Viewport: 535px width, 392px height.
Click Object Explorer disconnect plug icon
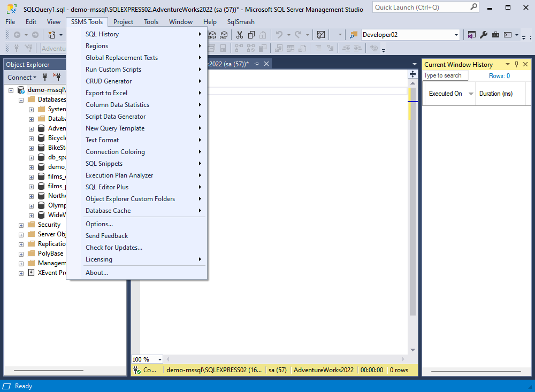tap(57, 77)
